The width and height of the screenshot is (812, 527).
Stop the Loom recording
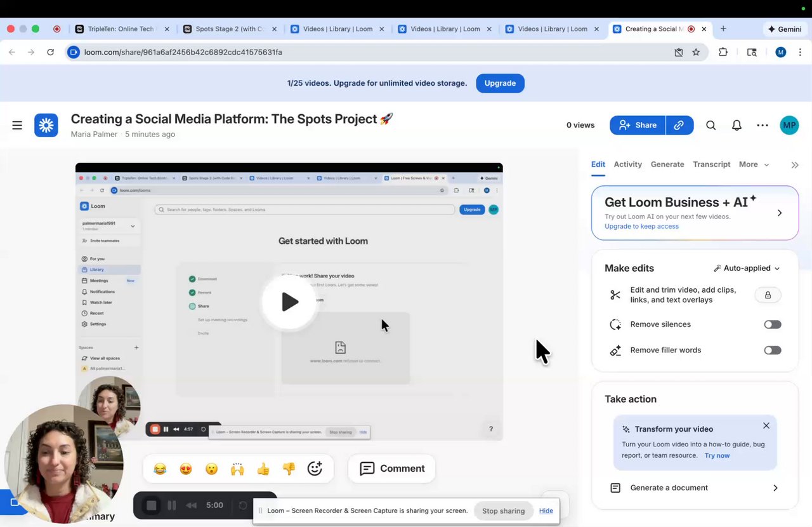tap(152, 505)
